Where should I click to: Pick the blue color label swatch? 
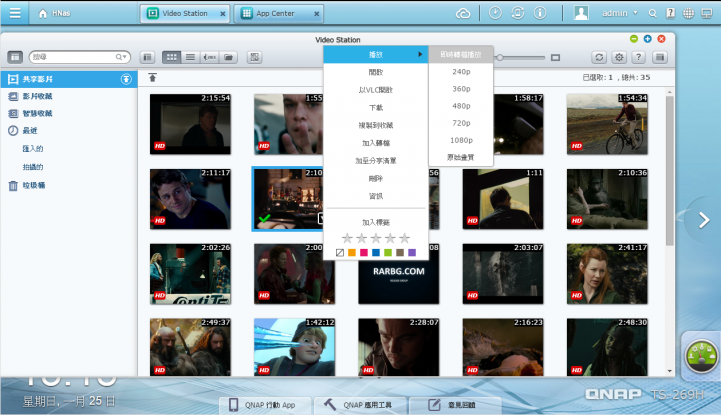[376, 252]
